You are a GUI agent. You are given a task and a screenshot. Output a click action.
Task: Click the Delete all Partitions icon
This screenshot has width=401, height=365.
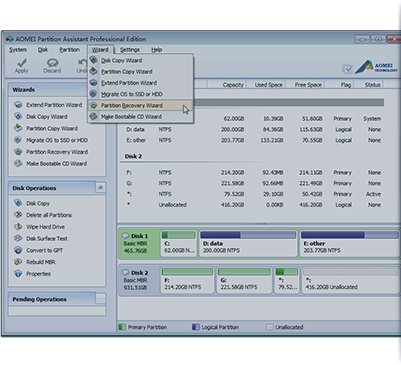point(18,215)
